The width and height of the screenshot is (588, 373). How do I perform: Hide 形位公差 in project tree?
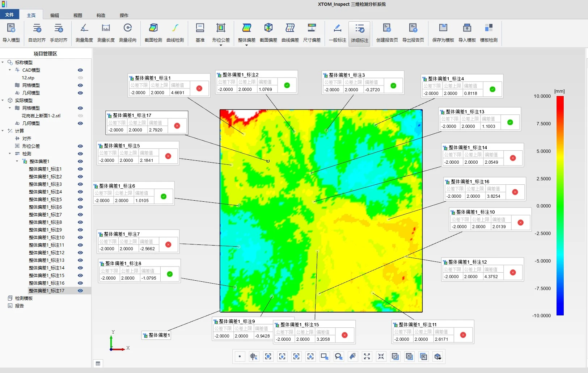pyautogui.click(x=80, y=146)
